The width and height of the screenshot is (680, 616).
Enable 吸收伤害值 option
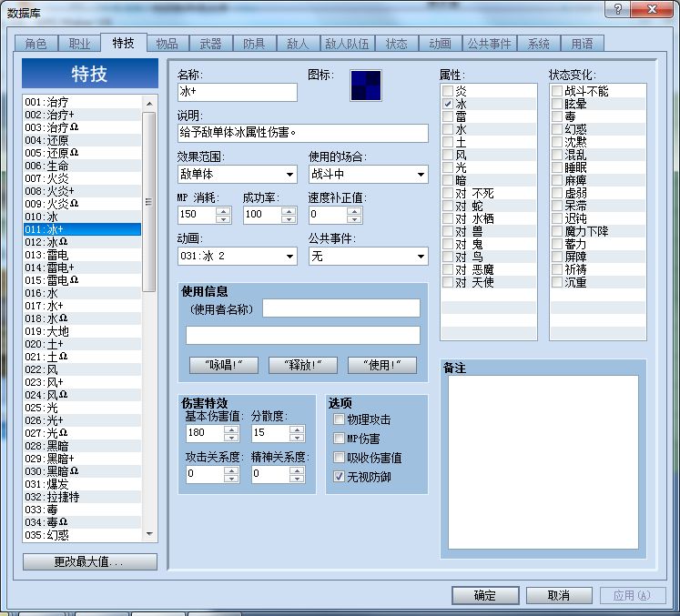point(339,458)
